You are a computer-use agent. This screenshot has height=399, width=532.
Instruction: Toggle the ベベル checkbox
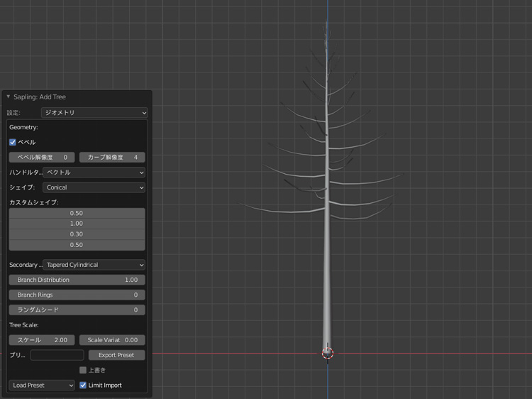click(13, 142)
